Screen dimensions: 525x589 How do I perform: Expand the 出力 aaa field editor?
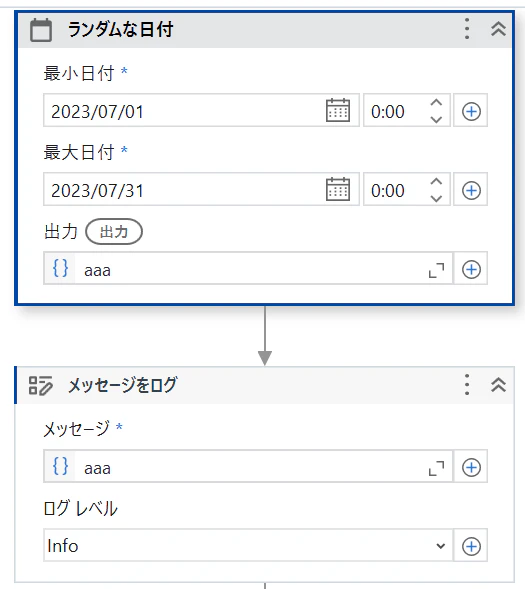[x=436, y=270]
